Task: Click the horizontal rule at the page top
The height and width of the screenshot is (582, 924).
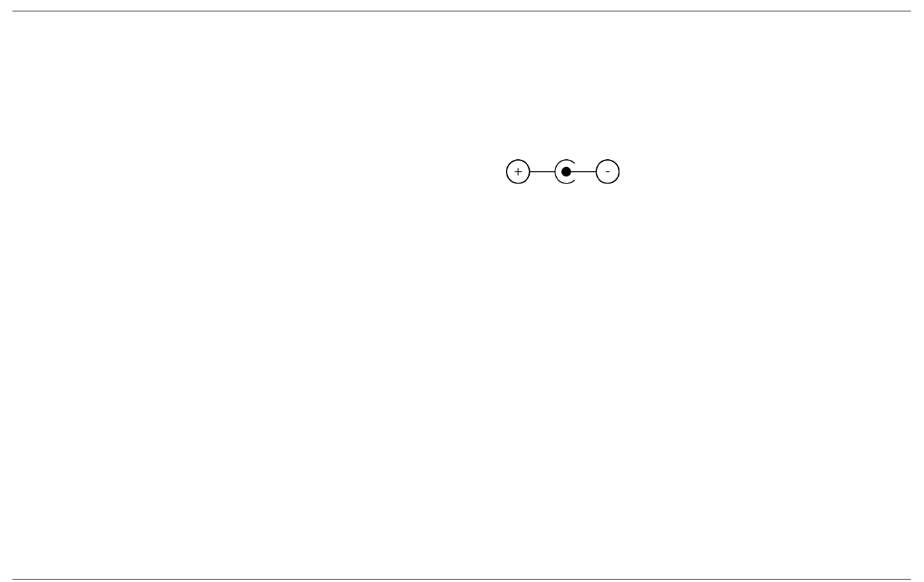Action: coord(462,11)
